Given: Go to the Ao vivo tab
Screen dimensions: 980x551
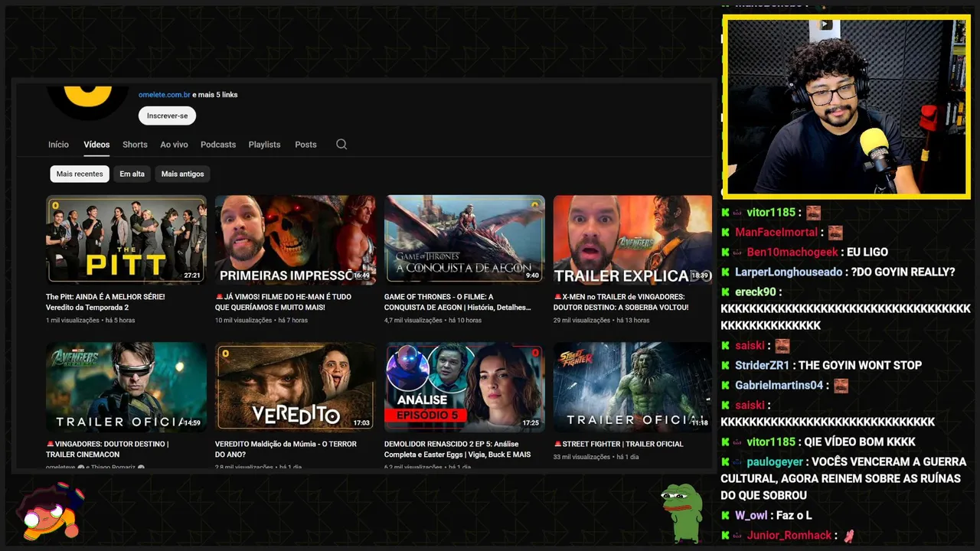Looking at the screenshot, I should point(174,144).
